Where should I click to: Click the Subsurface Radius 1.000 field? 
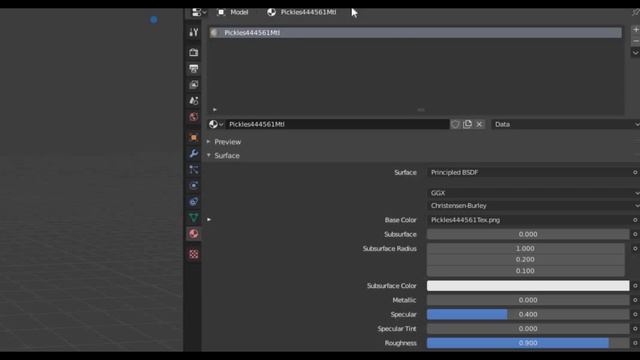click(526, 248)
